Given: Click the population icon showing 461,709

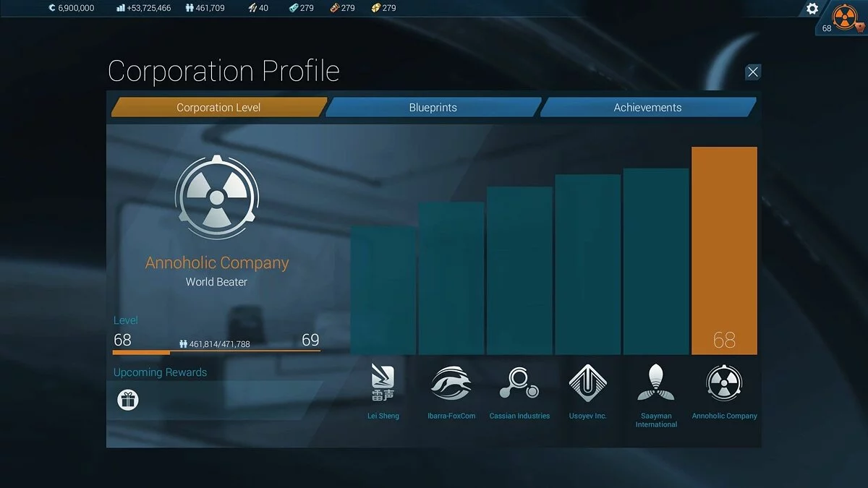Looking at the screenshot, I should tap(190, 8).
